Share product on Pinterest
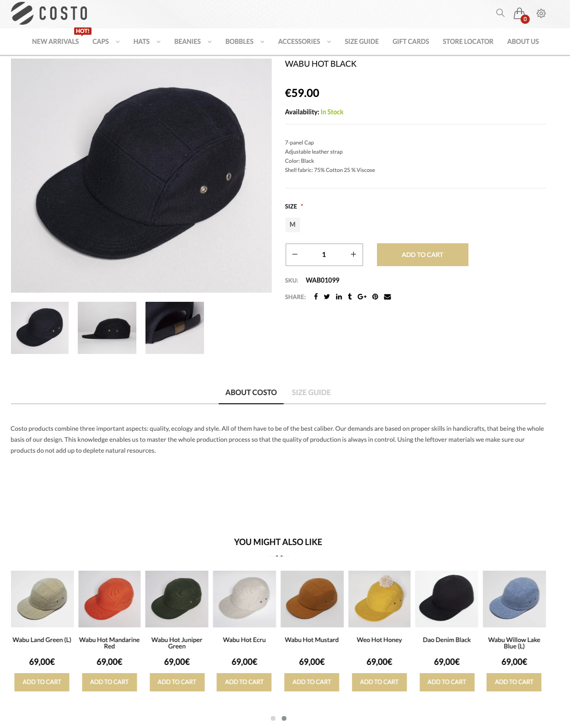This screenshot has height=728, width=570. pyautogui.click(x=375, y=297)
